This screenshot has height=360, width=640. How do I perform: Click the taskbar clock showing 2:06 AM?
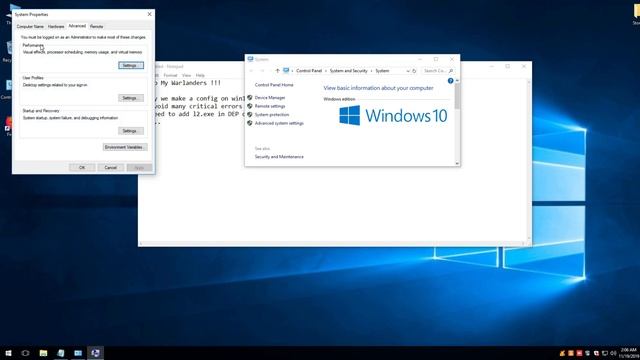point(629,353)
